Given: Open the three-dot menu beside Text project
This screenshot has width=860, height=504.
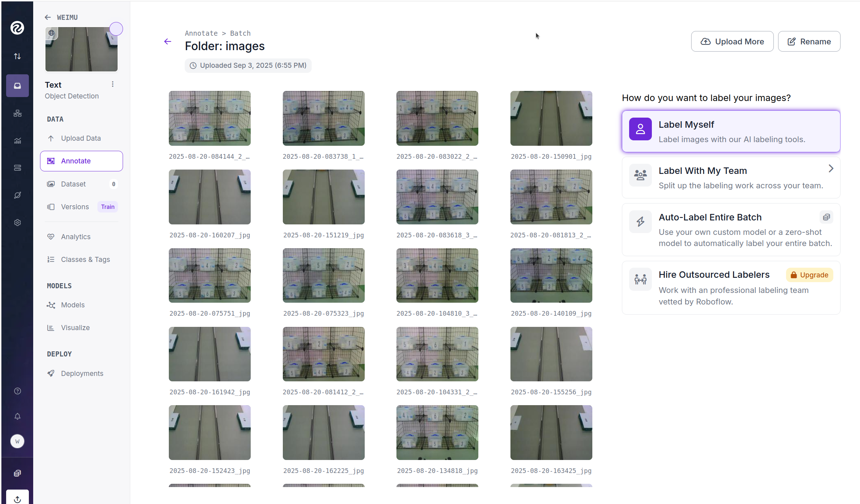Looking at the screenshot, I should point(113,84).
